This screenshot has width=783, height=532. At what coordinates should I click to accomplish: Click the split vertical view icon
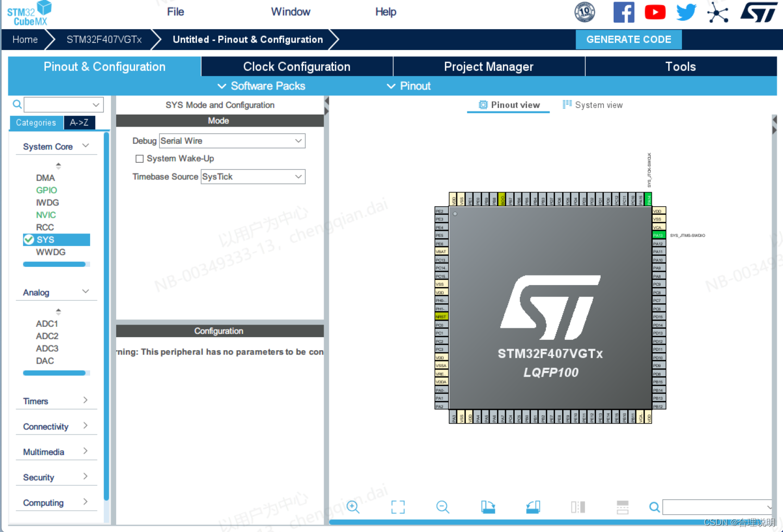pos(578,507)
